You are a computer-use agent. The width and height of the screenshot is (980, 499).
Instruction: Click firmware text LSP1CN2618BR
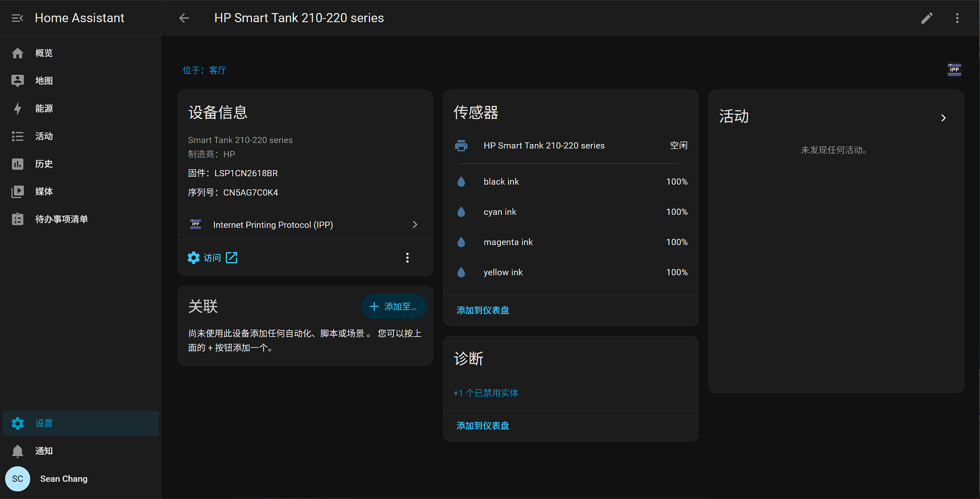(x=246, y=173)
